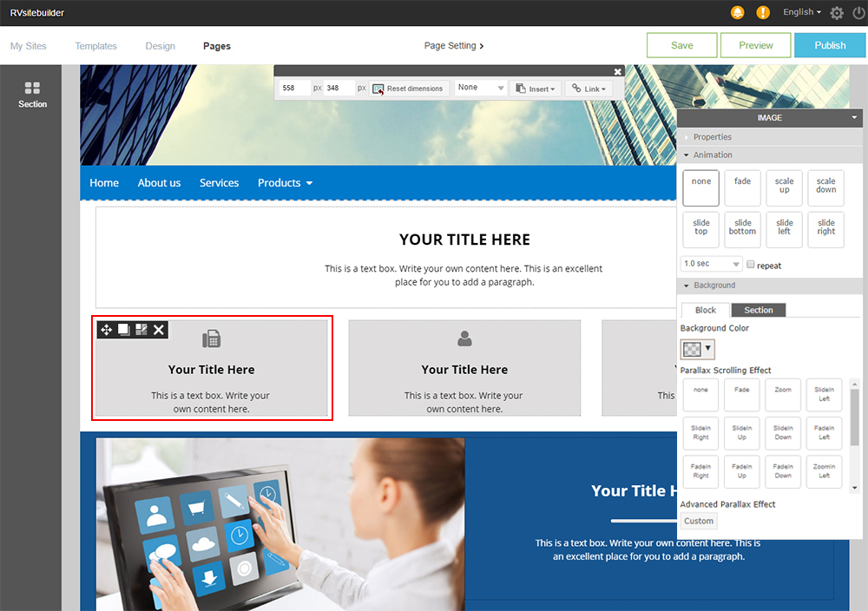868x611 pixels.
Task: Switch to the Section background tab
Action: click(758, 310)
